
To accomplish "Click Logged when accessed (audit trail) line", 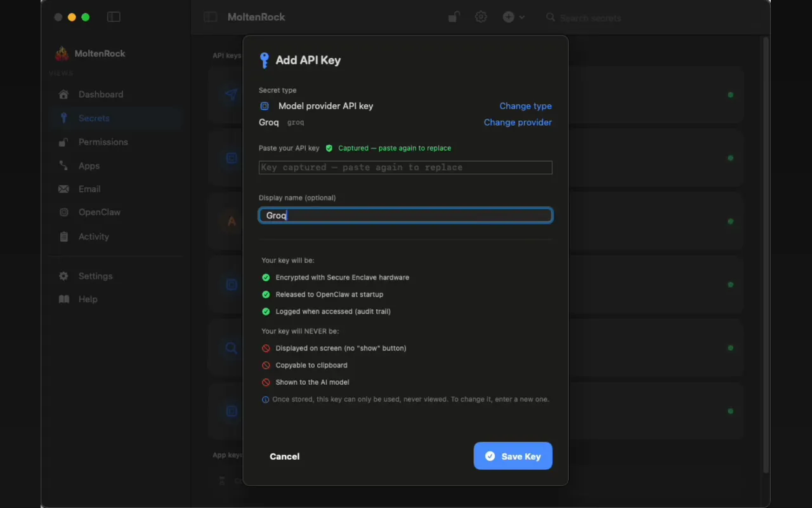I will [333, 312].
